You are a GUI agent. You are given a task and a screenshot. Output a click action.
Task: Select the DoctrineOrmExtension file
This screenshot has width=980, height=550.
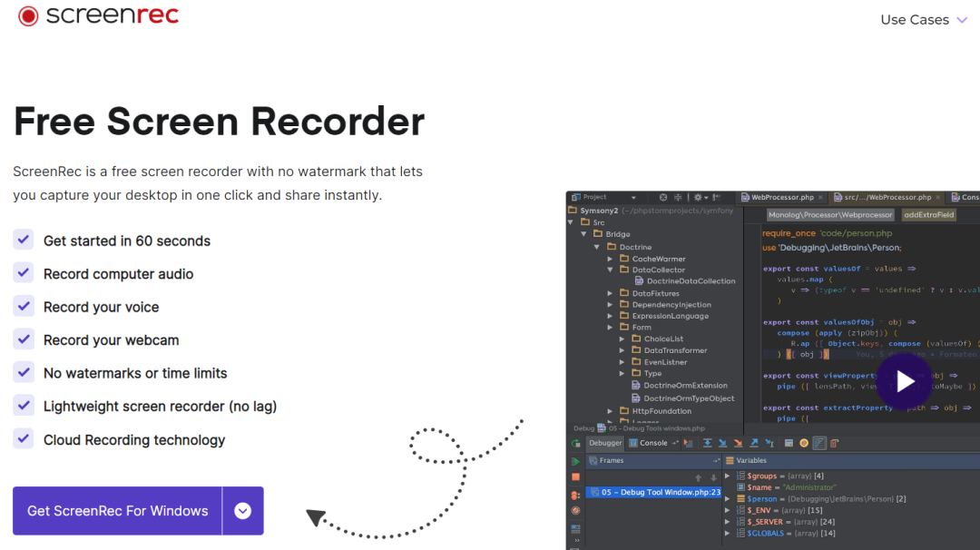click(680, 386)
